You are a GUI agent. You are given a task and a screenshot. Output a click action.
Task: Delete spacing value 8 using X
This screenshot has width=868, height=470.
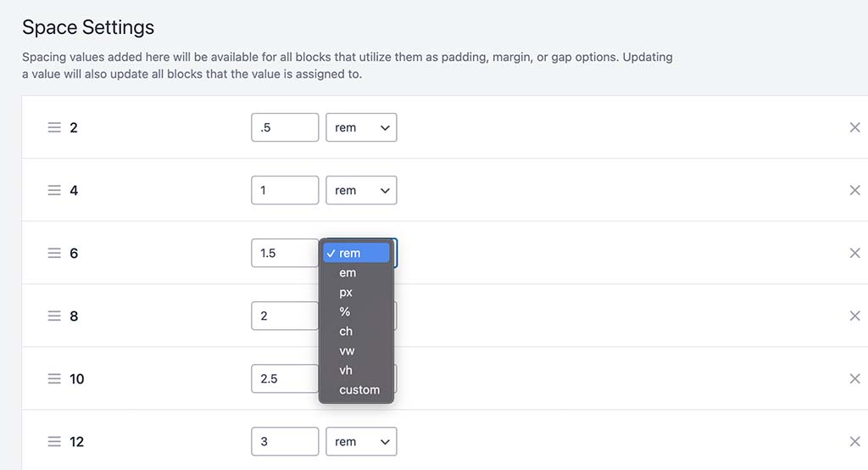854,316
